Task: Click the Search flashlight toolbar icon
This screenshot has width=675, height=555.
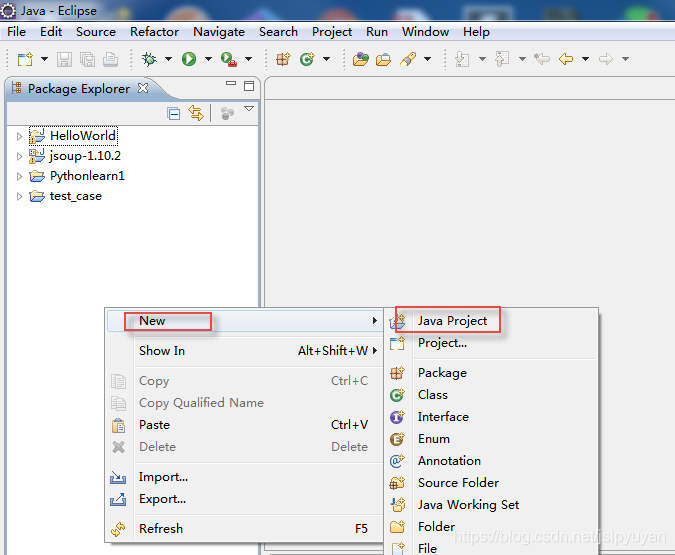Action: point(408,59)
